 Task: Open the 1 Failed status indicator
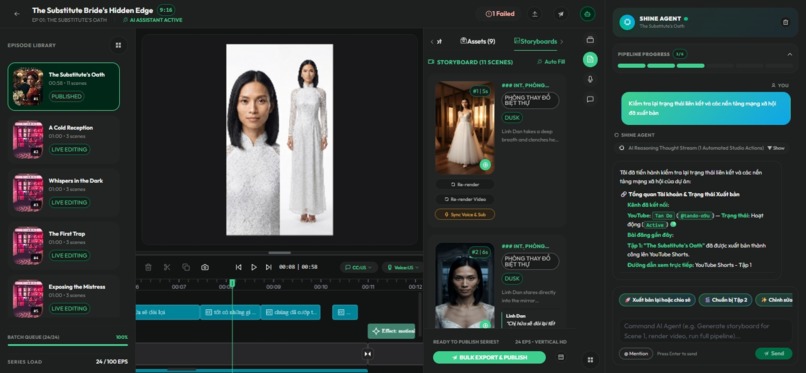click(500, 14)
